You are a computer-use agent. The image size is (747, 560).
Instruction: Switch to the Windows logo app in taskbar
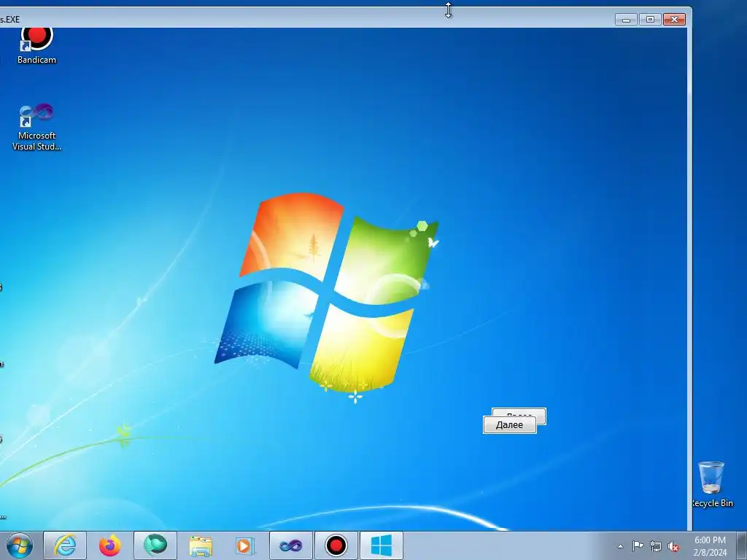tap(381, 545)
